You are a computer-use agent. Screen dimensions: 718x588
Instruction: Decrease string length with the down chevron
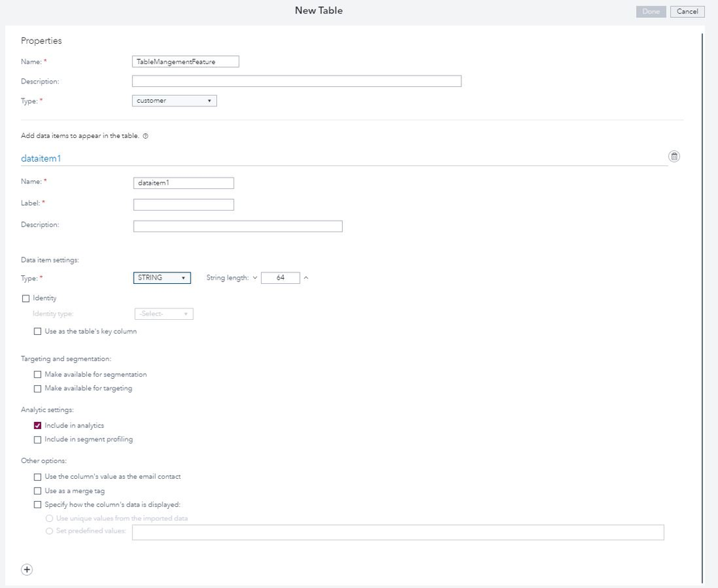[x=255, y=277]
